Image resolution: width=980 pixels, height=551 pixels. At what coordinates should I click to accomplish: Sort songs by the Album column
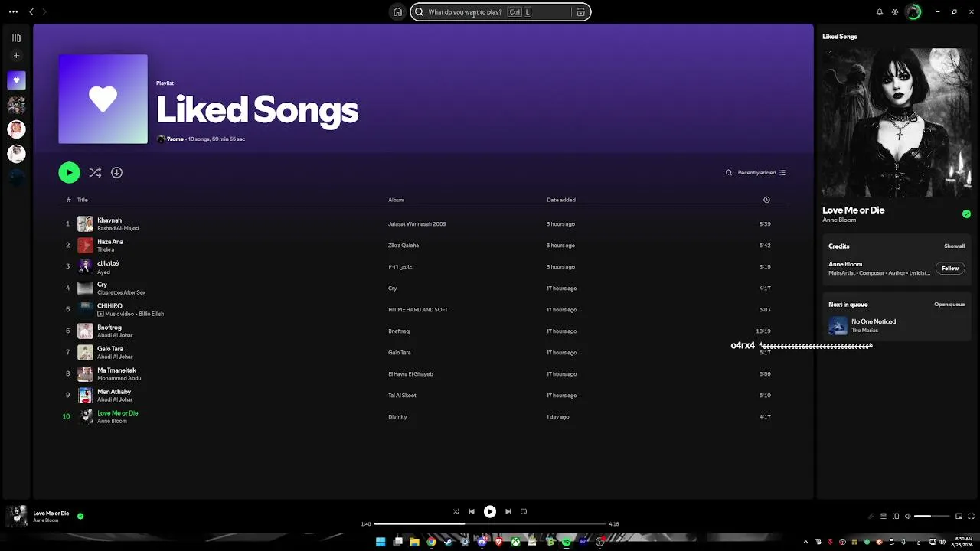396,200
